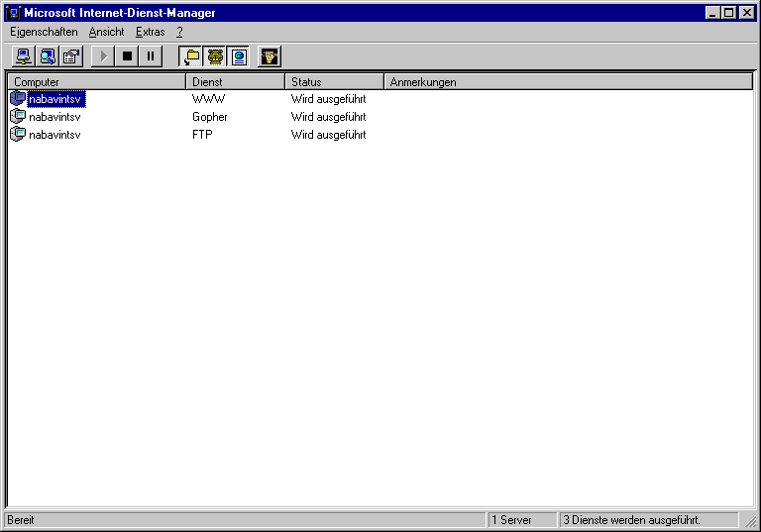The image size is (761, 532).
Task: Click the window resize grip in status bar
Action: 750,521
